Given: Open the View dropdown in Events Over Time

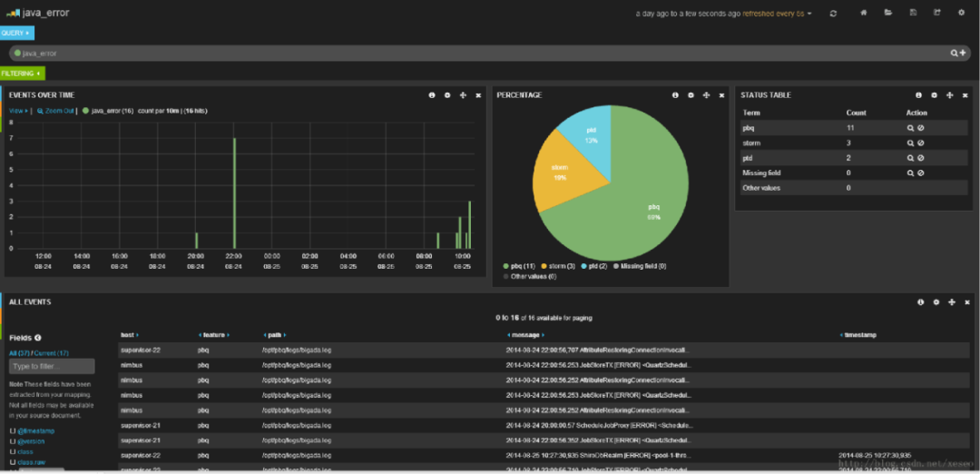Looking at the screenshot, I should (18, 111).
